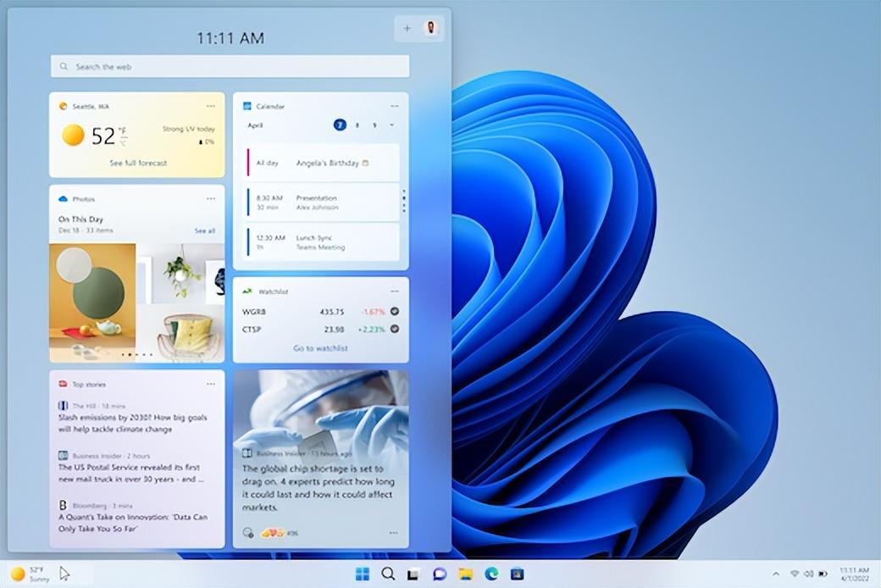Image resolution: width=881 pixels, height=588 pixels.
Task: Click The Hill source icon
Action: [63, 405]
